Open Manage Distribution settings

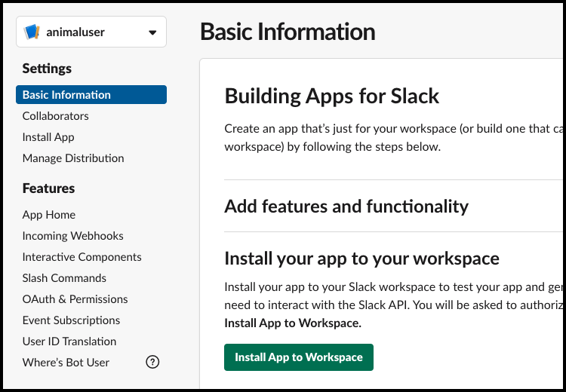[x=73, y=158]
